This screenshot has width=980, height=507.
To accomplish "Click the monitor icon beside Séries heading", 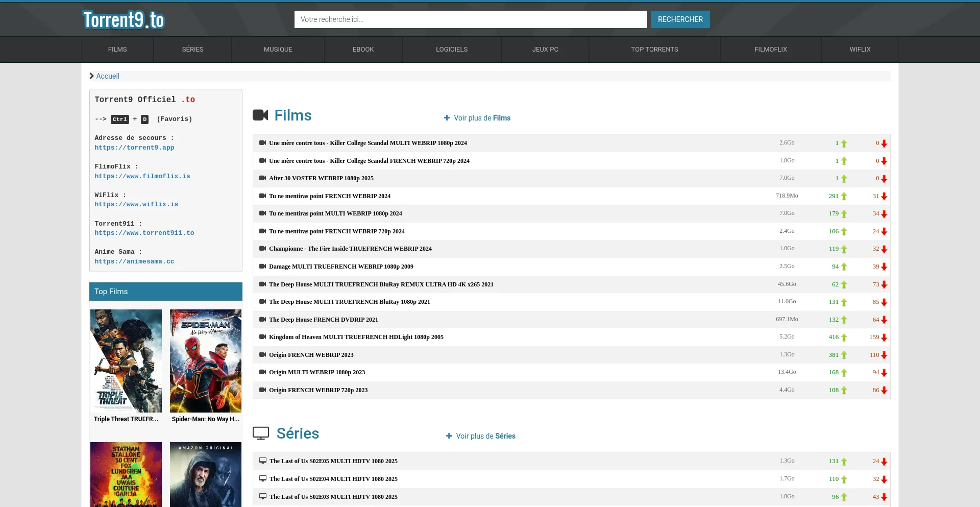I will pos(261,433).
